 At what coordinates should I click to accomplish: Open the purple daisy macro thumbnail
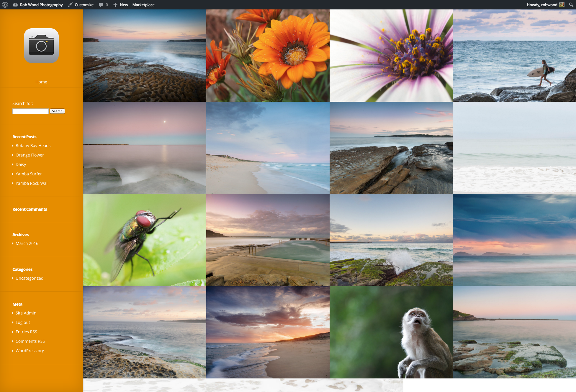pyautogui.click(x=391, y=55)
